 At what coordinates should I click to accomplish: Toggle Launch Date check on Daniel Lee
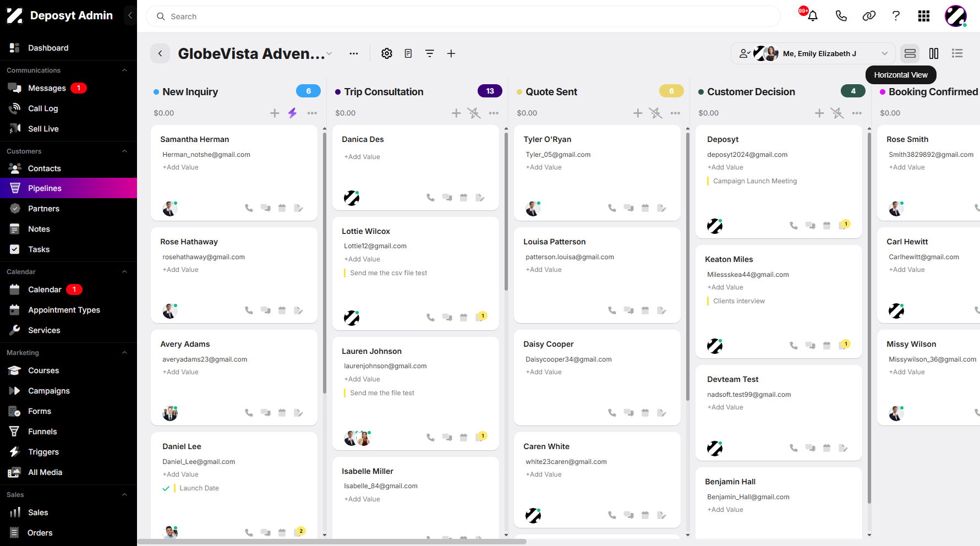[166, 488]
